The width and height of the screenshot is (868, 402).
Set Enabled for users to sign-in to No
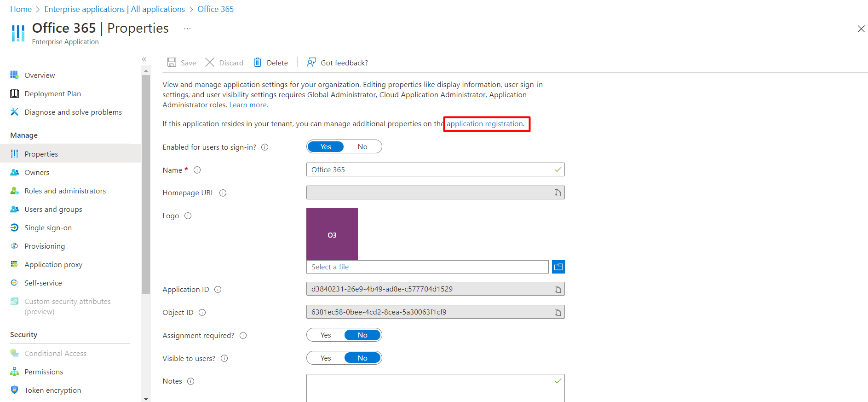click(362, 146)
